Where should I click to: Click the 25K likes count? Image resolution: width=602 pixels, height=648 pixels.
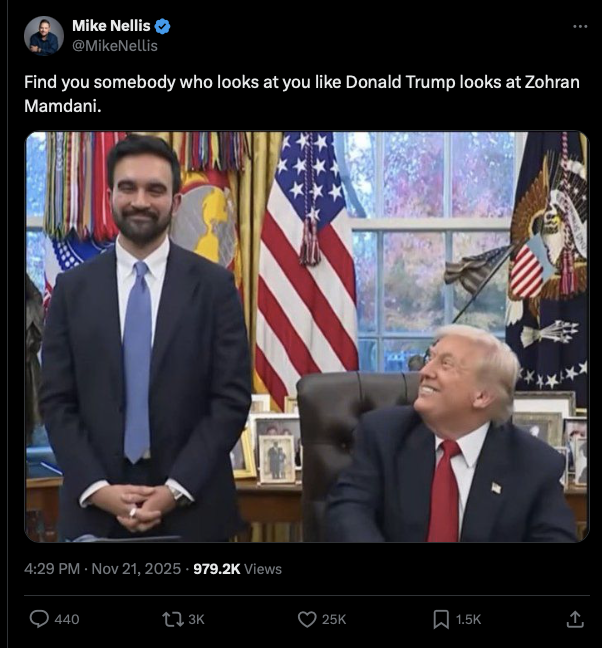coord(334,619)
